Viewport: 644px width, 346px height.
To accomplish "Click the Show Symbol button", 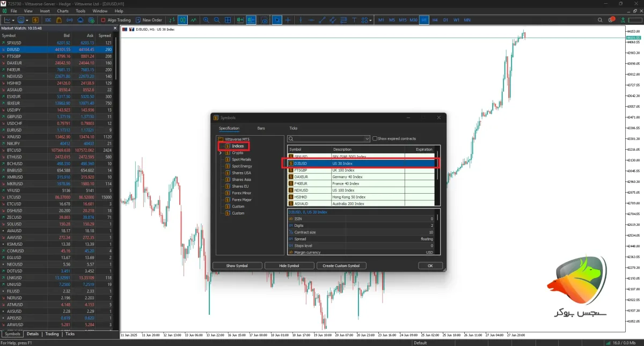I will pos(237,266).
